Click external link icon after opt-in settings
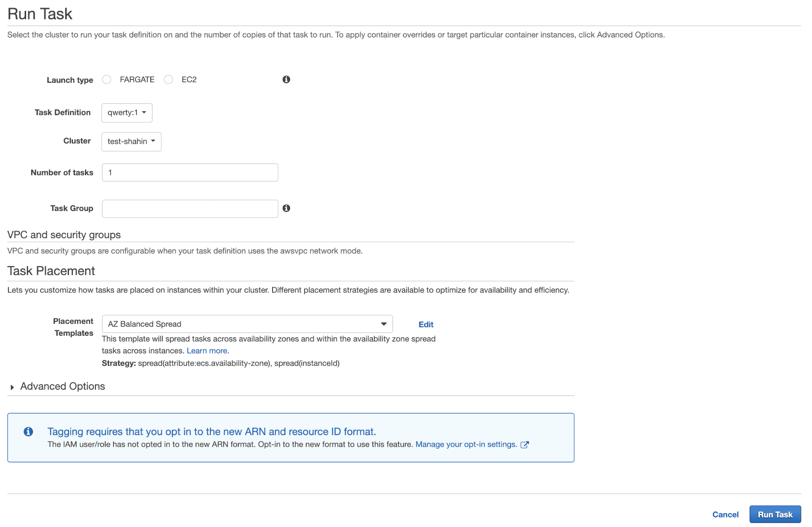The image size is (812, 527). point(524,445)
